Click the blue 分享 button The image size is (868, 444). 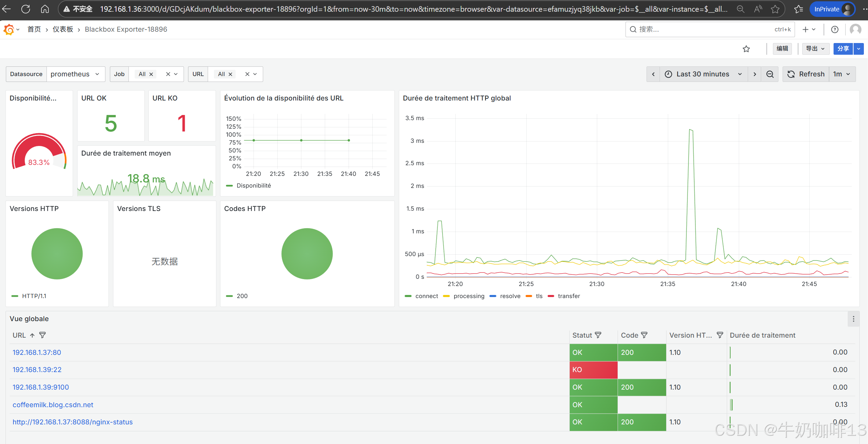(843, 49)
